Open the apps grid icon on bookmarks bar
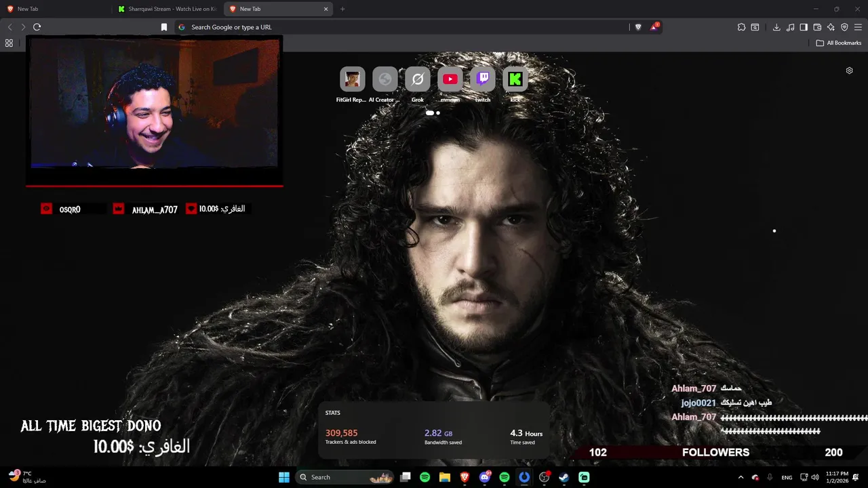The height and width of the screenshot is (488, 868). click(x=9, y=43)
